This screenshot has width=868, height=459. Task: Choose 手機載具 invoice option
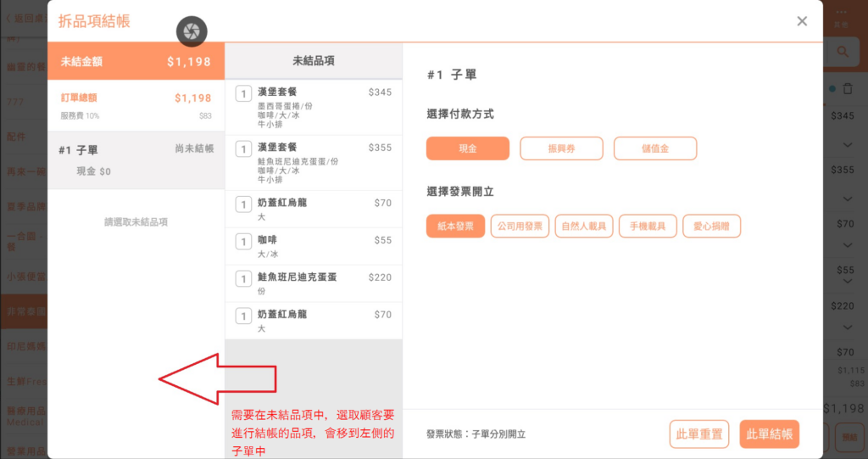[648, 226]
